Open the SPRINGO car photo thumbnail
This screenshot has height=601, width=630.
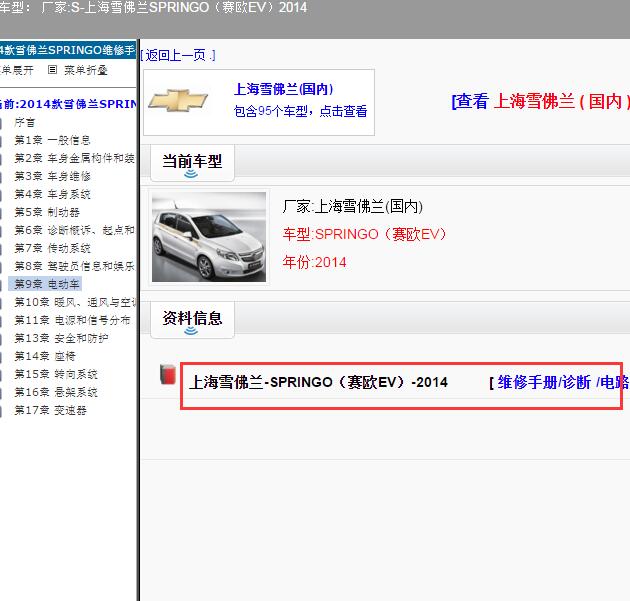pos(209,237)
